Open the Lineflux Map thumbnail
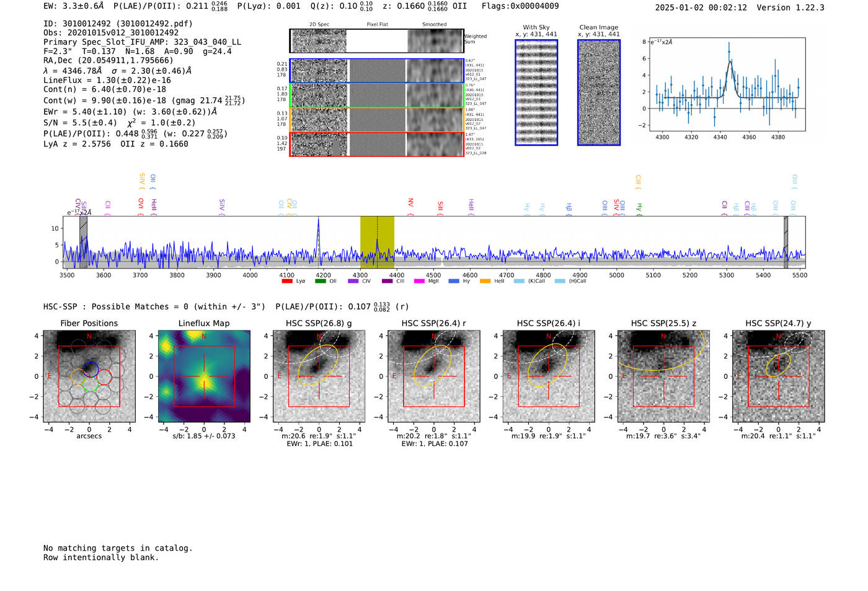 [204, 376]
